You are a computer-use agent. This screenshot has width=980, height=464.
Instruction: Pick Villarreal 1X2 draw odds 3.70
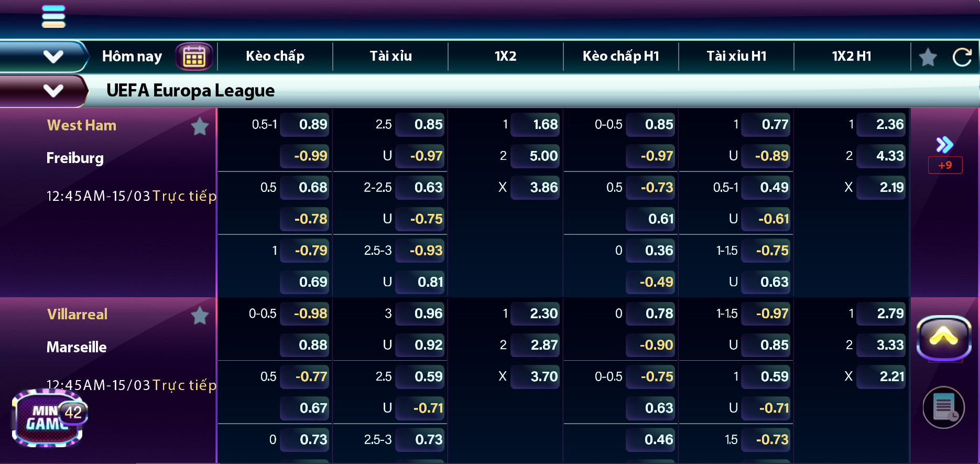click(x=535, y=376)
